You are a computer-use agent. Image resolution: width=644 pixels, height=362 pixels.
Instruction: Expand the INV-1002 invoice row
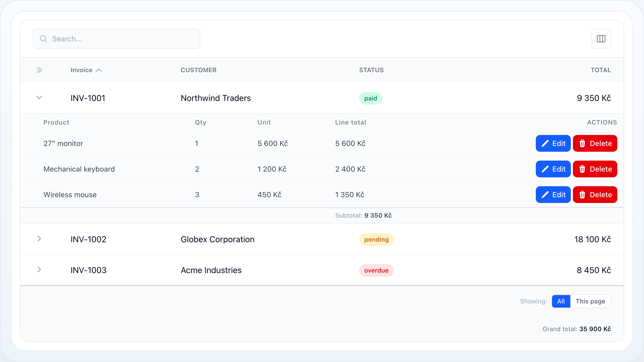(x=39, y=239)
